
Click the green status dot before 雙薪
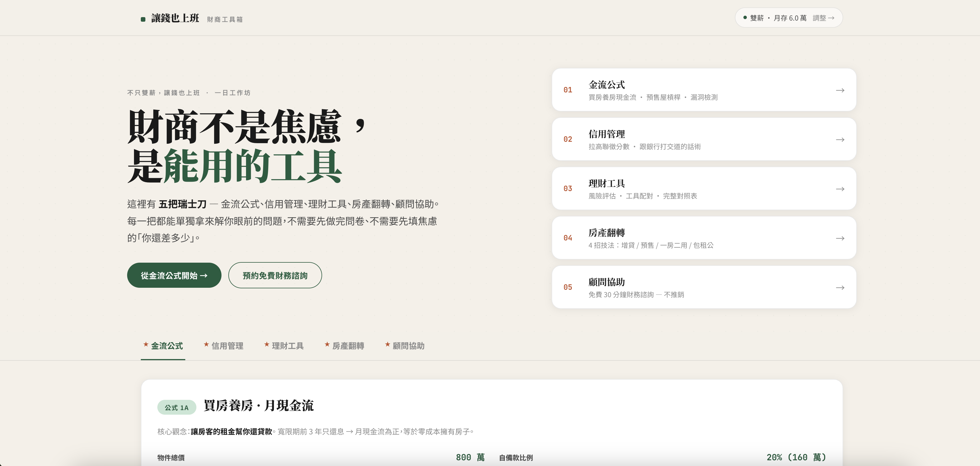745,17
